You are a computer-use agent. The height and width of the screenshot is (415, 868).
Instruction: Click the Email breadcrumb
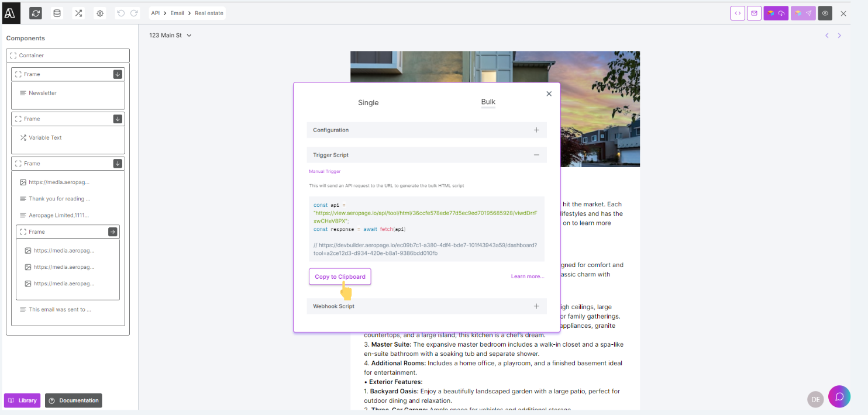click(x=177, y=13)
